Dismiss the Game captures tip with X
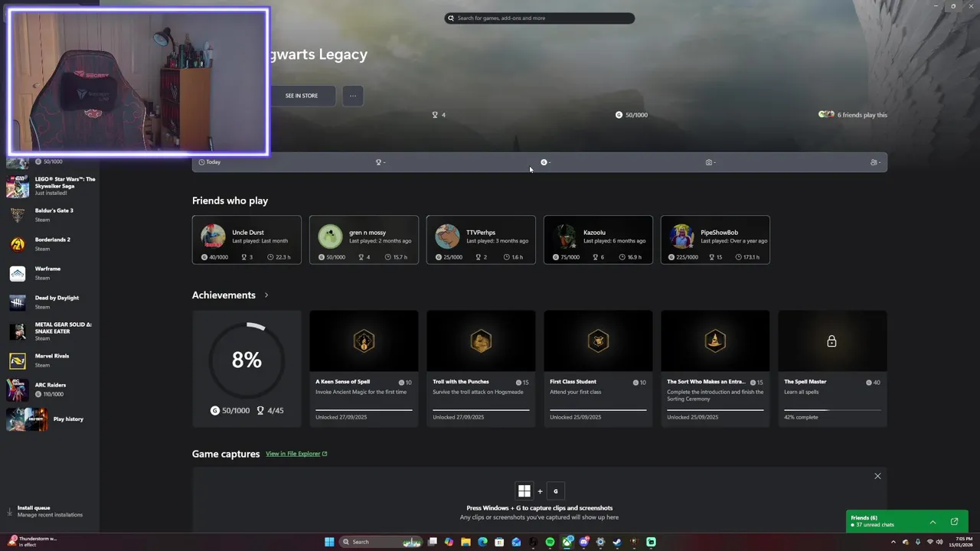This screenshot has width=980, height=551. click(877, 476)
